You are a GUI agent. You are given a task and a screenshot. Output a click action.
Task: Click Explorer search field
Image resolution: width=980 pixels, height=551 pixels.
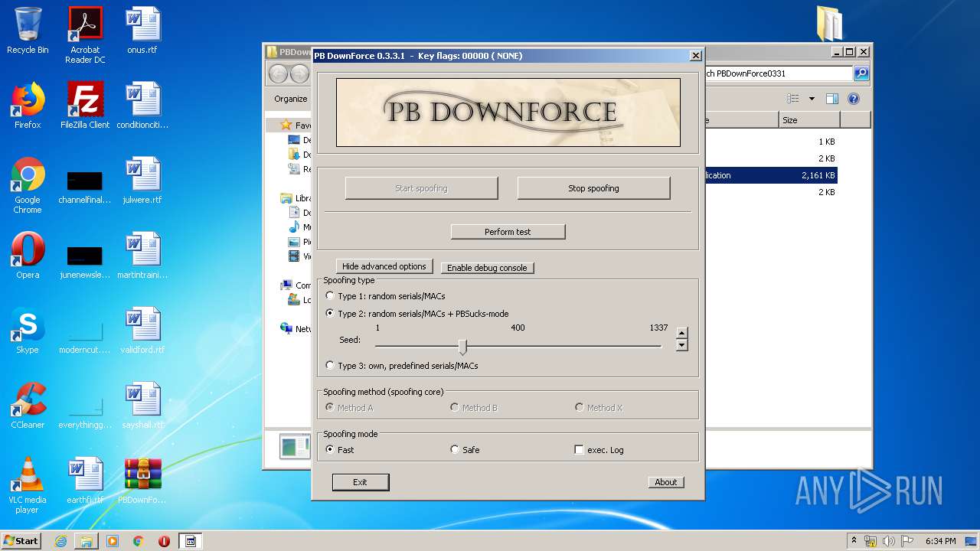pyautogui.click(x=778, y=73)
